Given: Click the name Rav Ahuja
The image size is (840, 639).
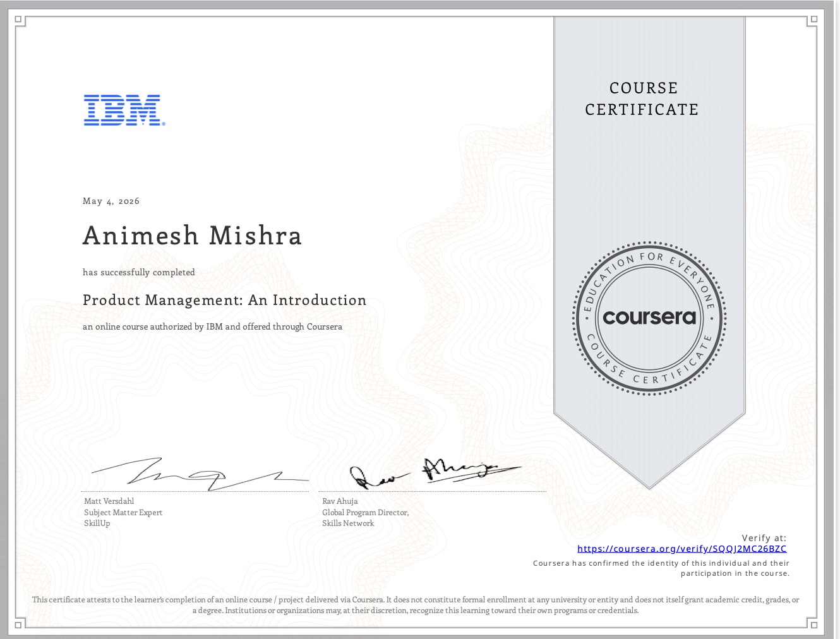Looking at the screenshot, I should (340, 501).
